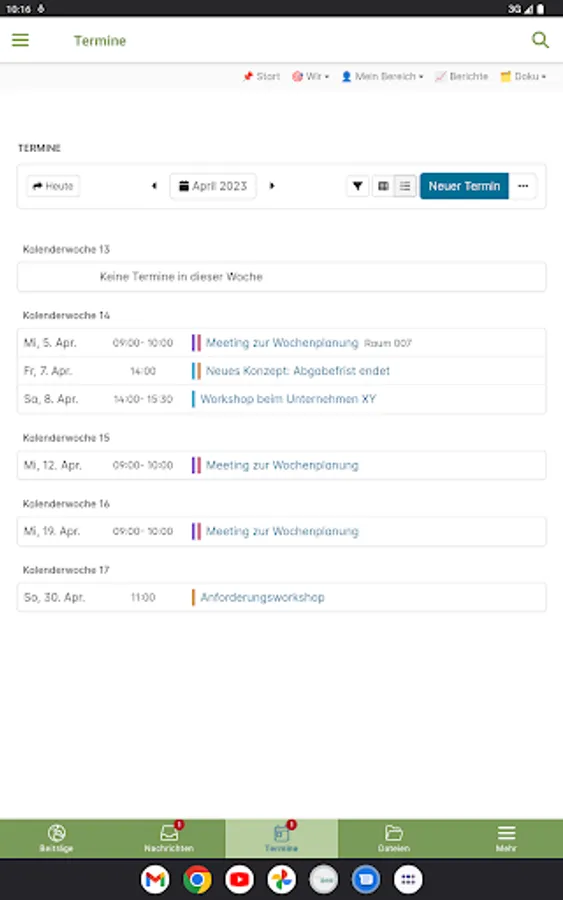The height and width of the screenshot is (900, 563).
Task: Open the Start pin link
Action: coord(262,76)
